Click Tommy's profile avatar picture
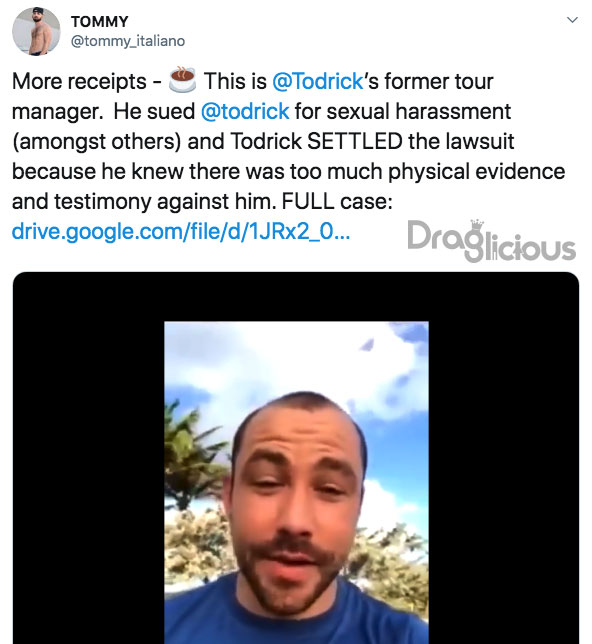592x644 pixels. coord(36,31)
